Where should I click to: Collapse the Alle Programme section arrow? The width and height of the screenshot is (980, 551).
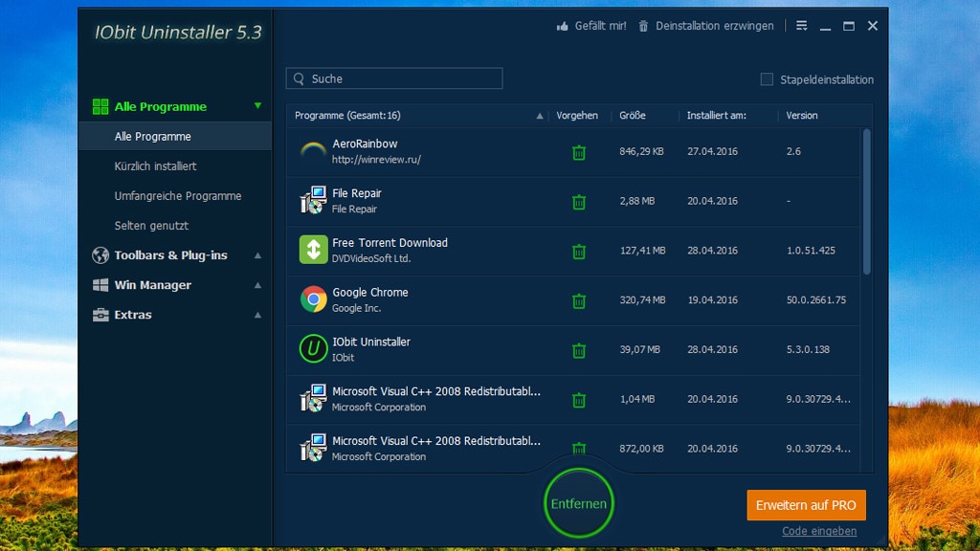coord(257,106)
